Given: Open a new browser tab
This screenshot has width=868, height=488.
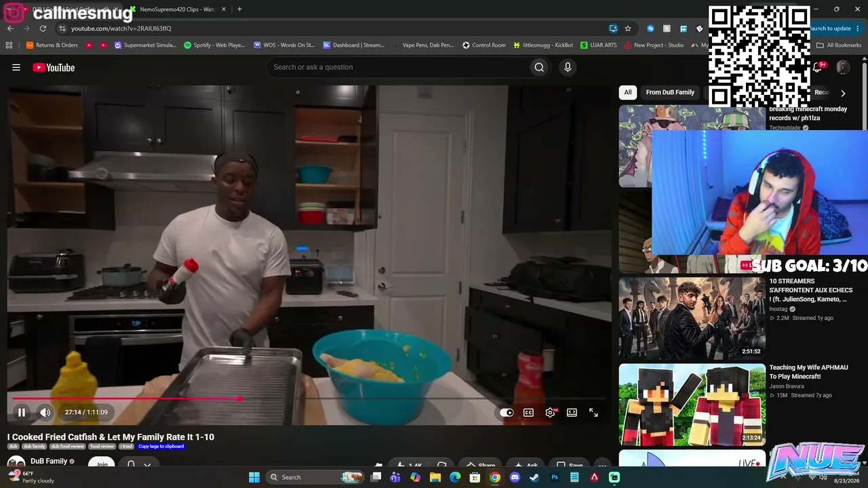Looking at the screenshot, I should [239, 9].
